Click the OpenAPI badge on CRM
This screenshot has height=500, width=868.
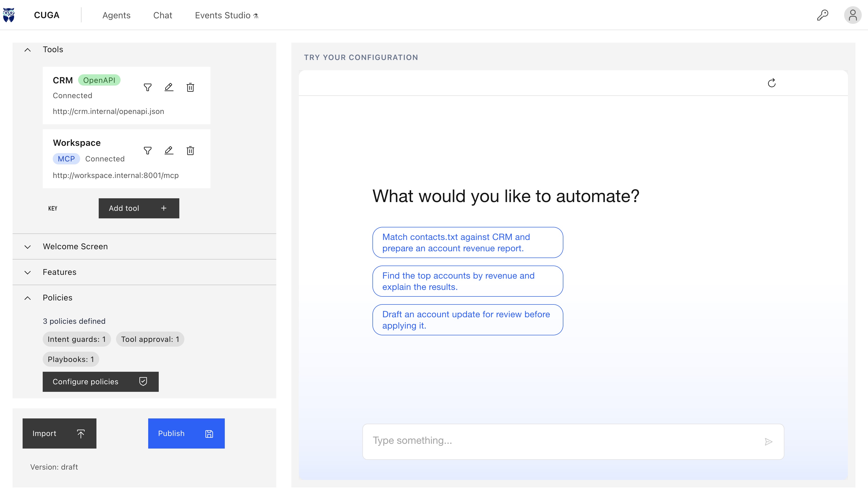point(99,80)
